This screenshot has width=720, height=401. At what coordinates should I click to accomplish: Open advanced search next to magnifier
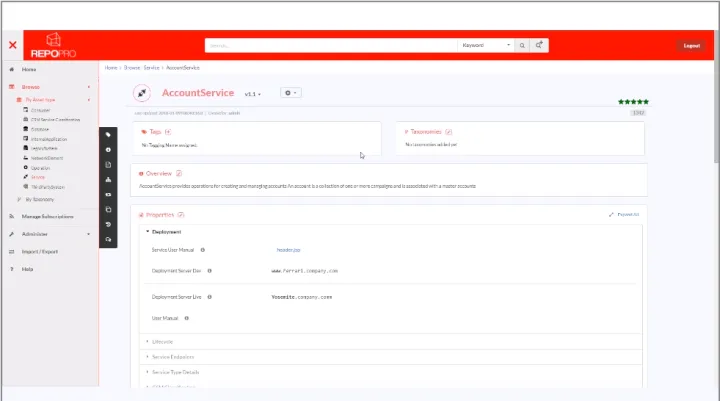click(x=540, y=45)
